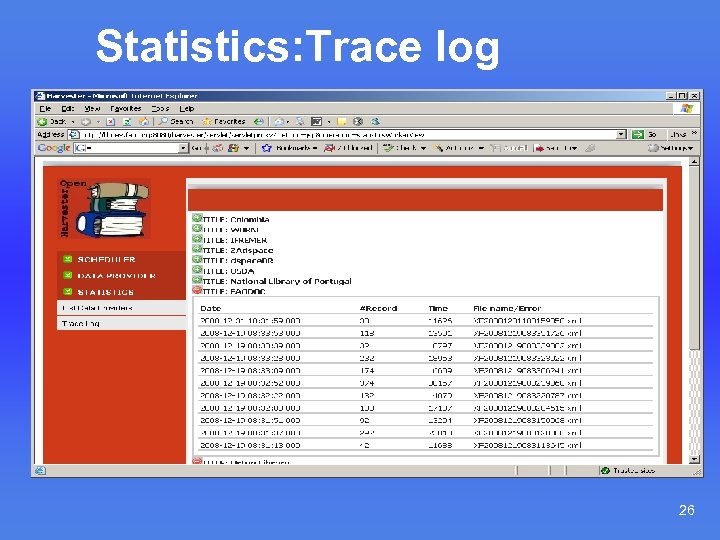Click Links at the address bar end
This screenshot has width=720, height=540.
click(x=678, y=135)
